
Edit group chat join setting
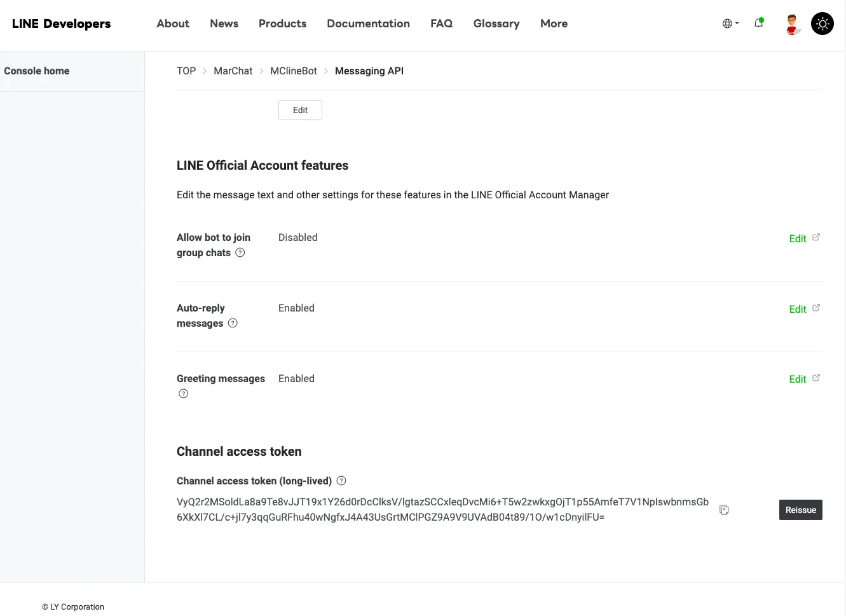798,238
